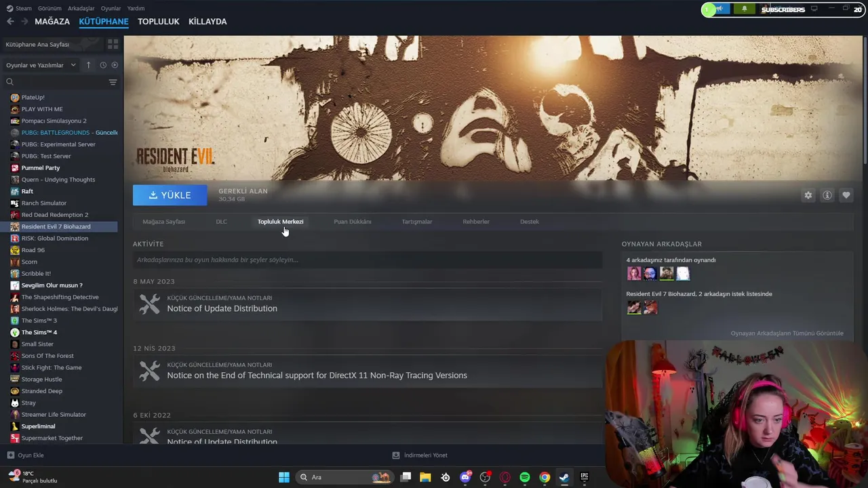
Task: Open OBS Studio from the taskbar
Action: coord(485,477)
